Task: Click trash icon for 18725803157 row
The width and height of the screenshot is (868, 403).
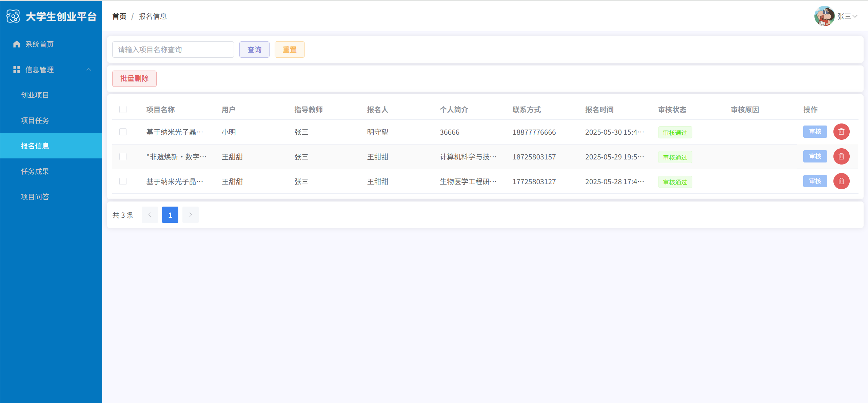Action: [x=841, y=156]
